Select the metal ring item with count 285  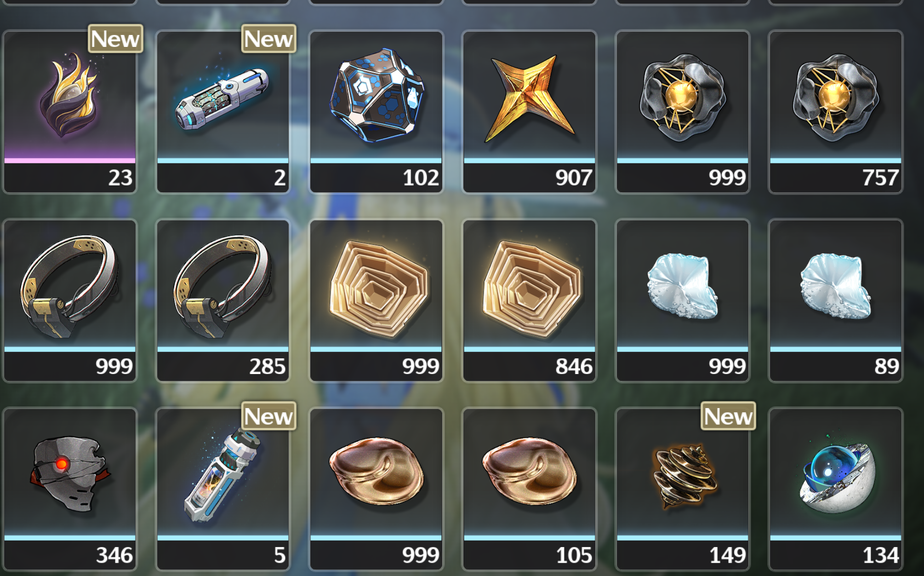click(223, 300)
